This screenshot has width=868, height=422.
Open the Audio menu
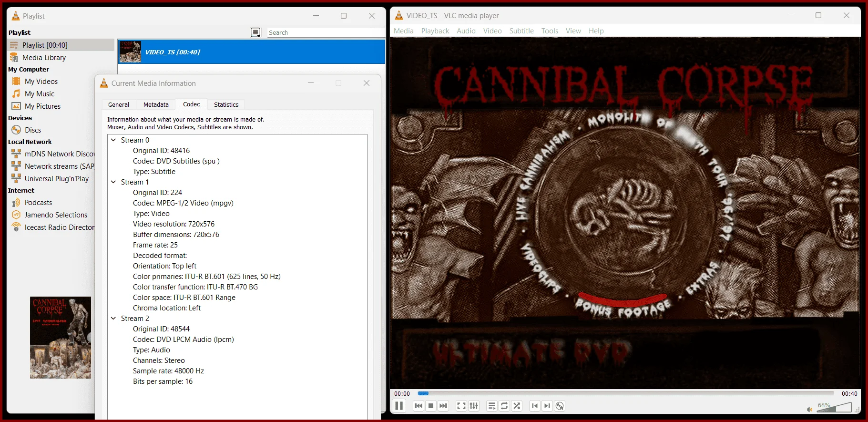pyautogui.click(x=466, y=31)
